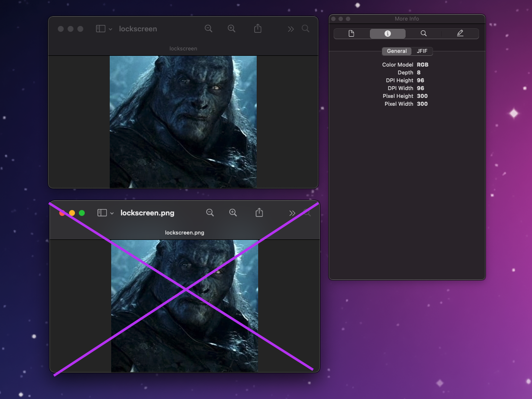Screen dimensions: 532x399
Task: Show more toolbar items in top lockscreen window
Action: click(x=291, y=29)
